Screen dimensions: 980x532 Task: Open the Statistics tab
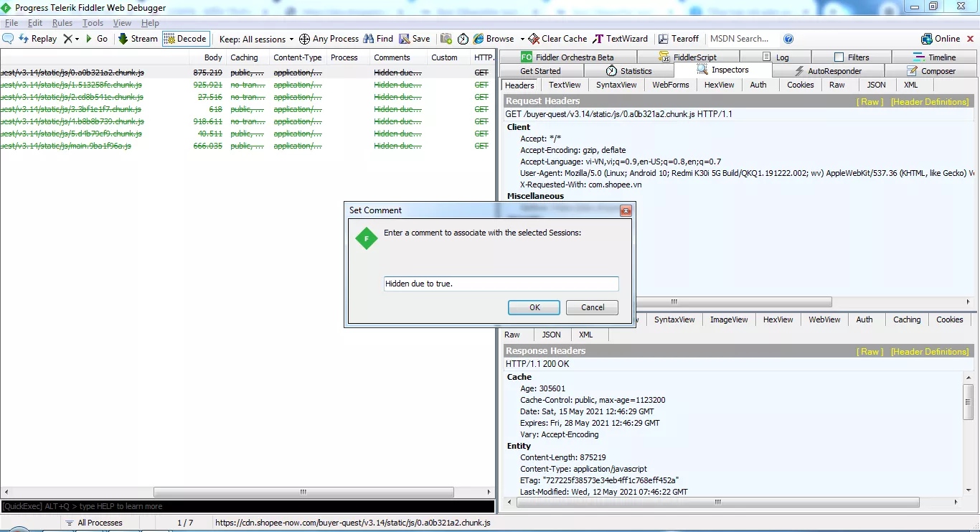tap(628, 71)
